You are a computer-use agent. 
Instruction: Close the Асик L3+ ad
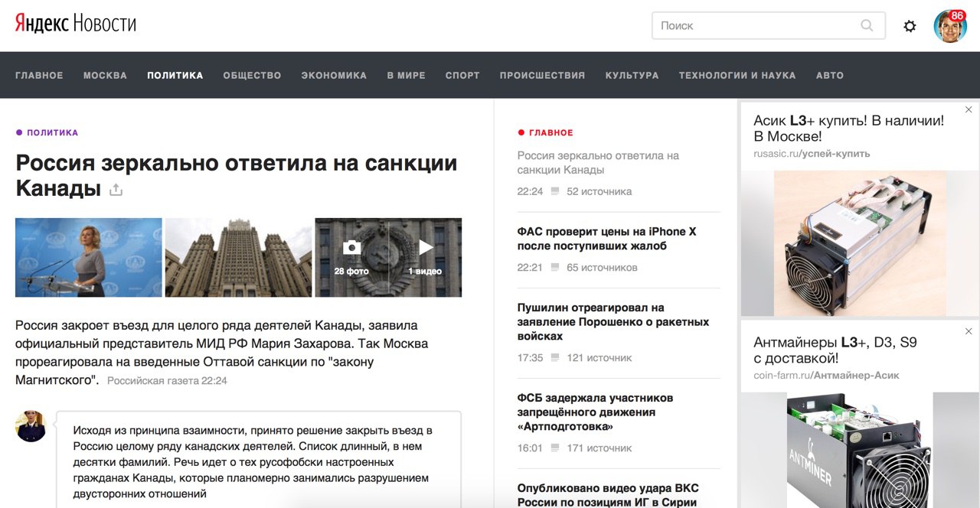[x=969, y=110]
